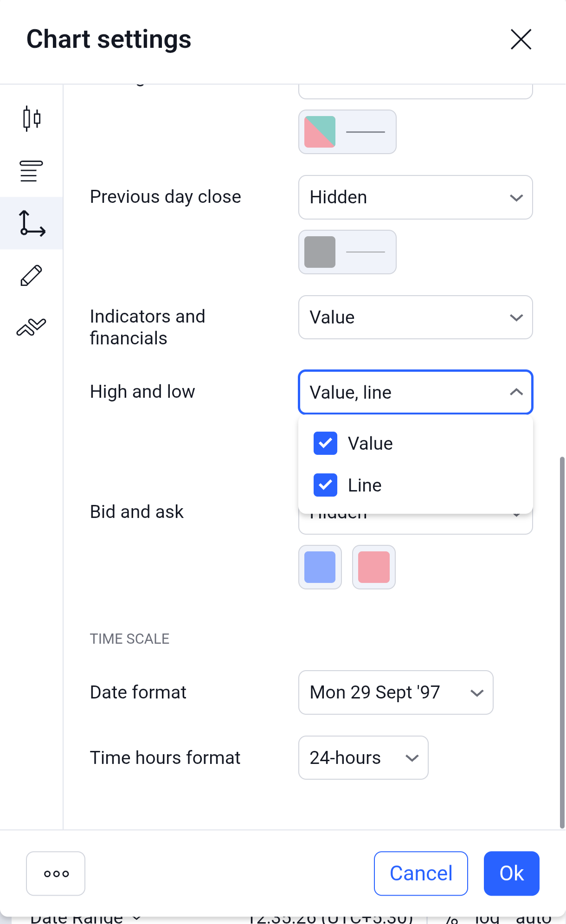566x924 pixels.
Task: Open the Trading settings tab icon
Action: point(32,327)
